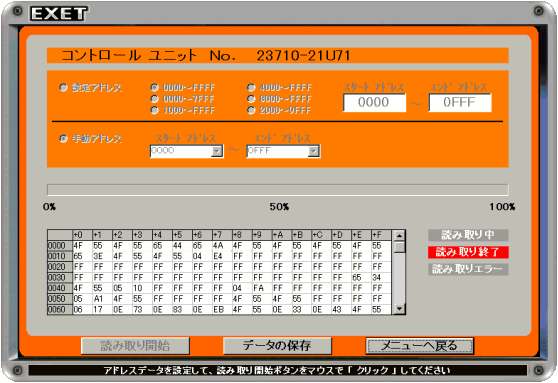Click the データの保存 button
Image resolution: width=558 pixels, height=383 pixels.
click(277, 346)
